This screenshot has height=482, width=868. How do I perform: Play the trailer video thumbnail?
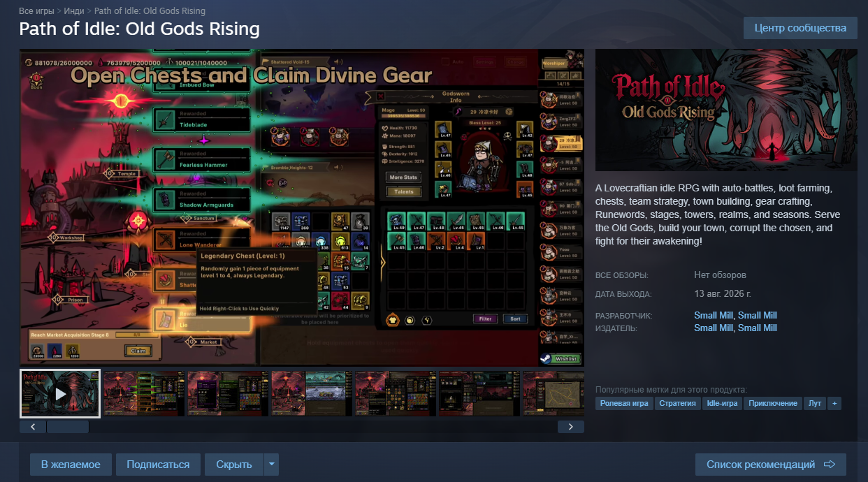click(x=60, y=394)
